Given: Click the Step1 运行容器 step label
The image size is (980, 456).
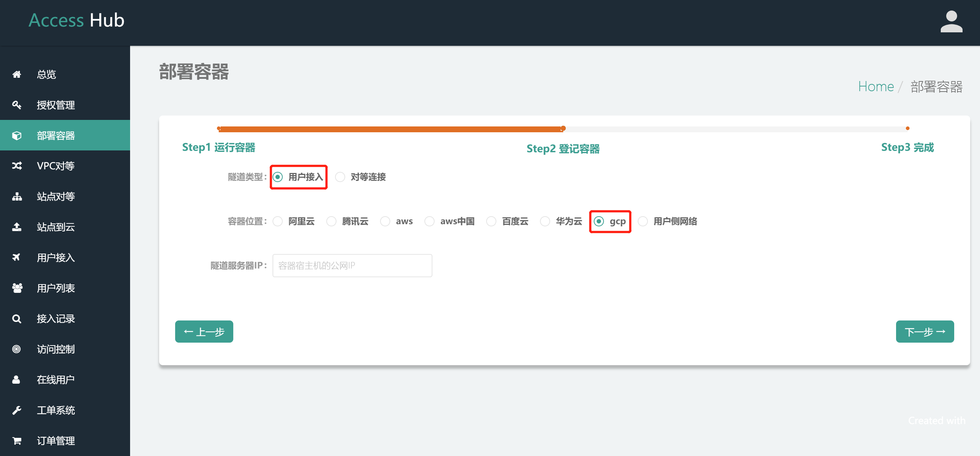Looking at the screenshot, I should pyautogui.click(x=219, y=147).
